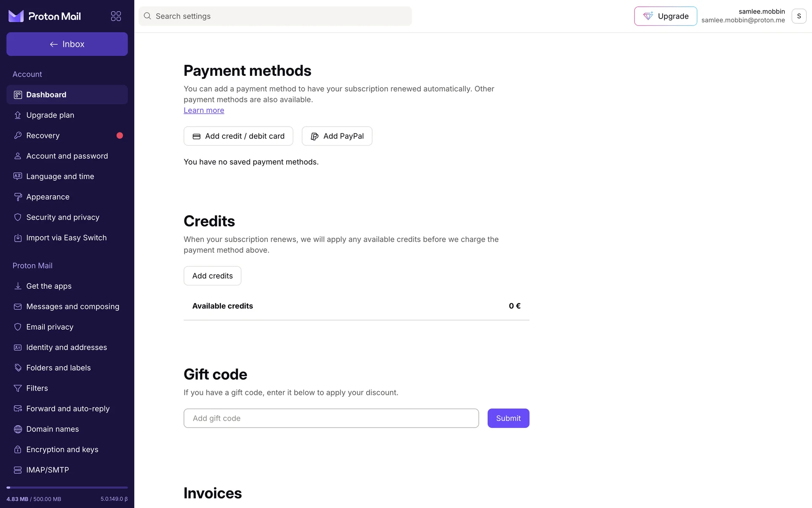The height and width of the screenshot is (508, 812).
Task: Click the Folders and labels tag icon
Action: 18,368
